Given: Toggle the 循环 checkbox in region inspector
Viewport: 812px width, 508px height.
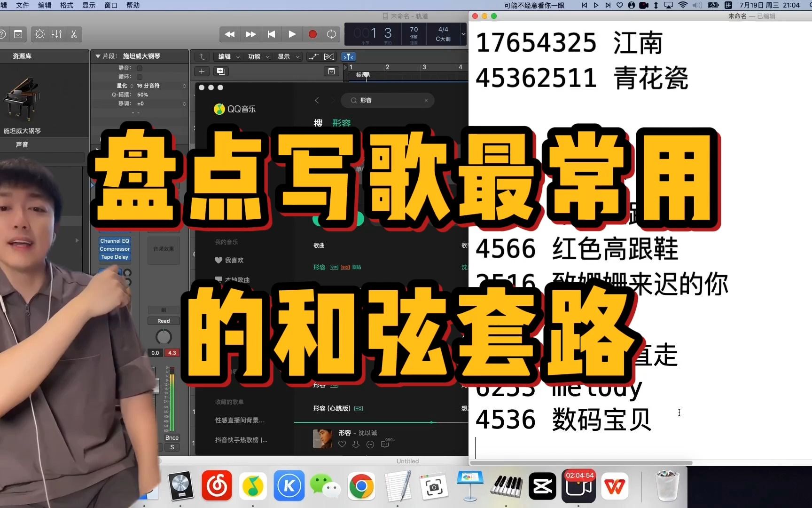Looking at the screenshot, I should [x=140, y=77].
